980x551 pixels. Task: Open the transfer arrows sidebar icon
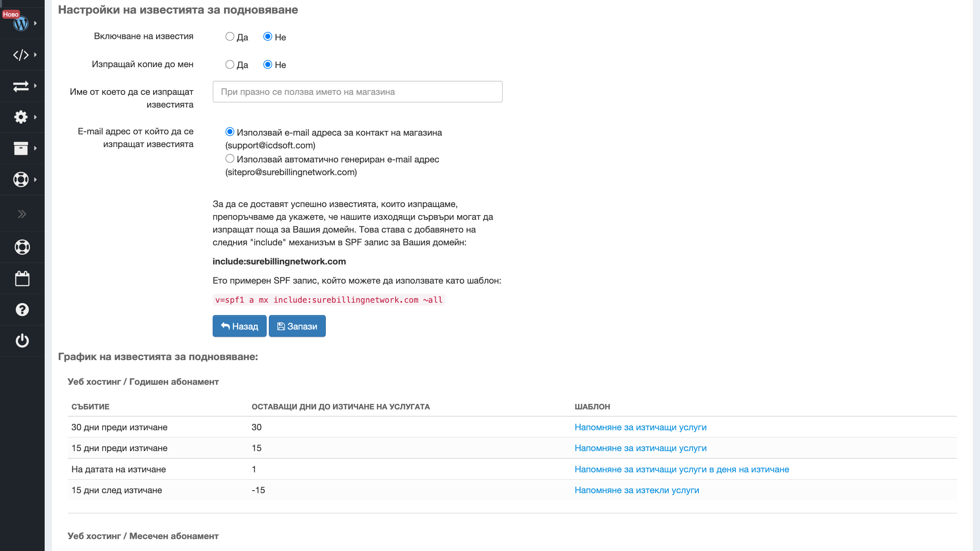pos(20,86)
